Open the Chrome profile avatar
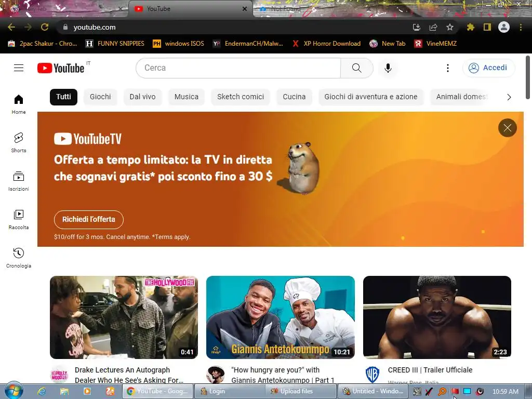532x399 pixels. point(504,27)
